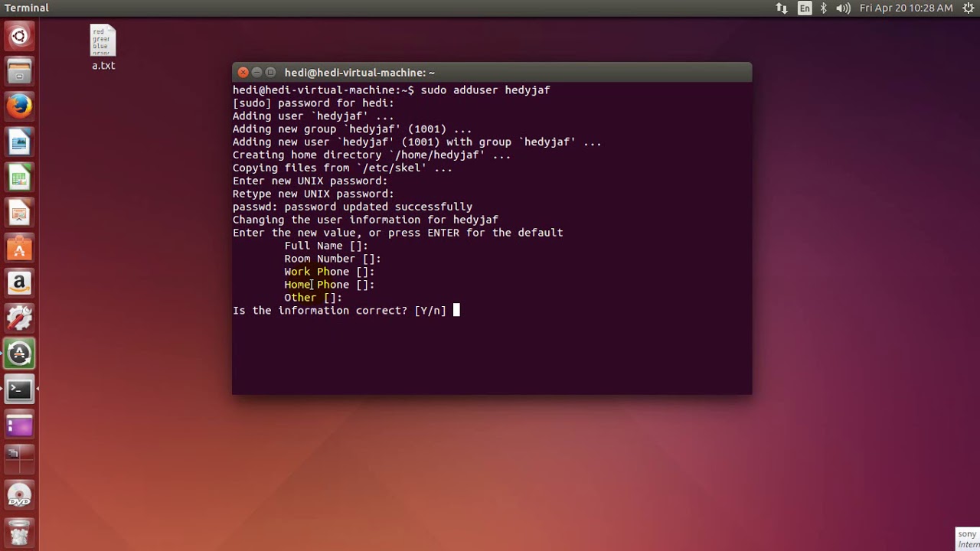This screenshot has height=551, width=980.
Task: Open Ubuntu Software Center
Action: (19, 248)
